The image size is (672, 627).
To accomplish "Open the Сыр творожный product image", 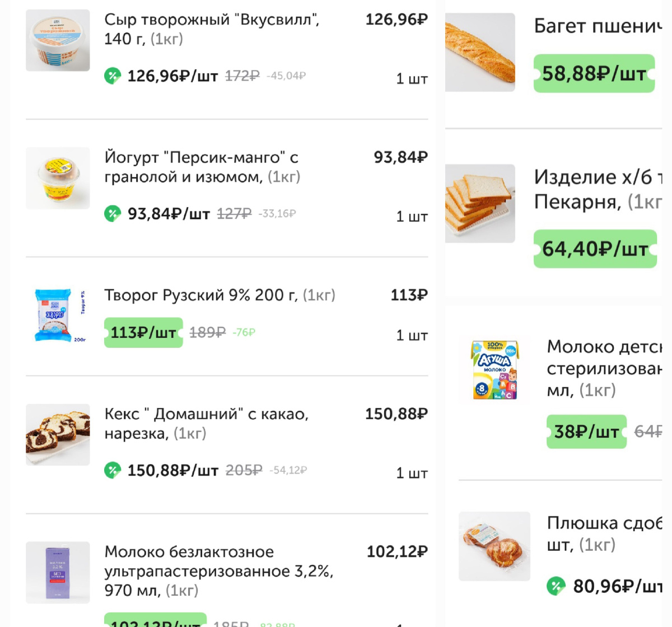I will click(58, 40).
